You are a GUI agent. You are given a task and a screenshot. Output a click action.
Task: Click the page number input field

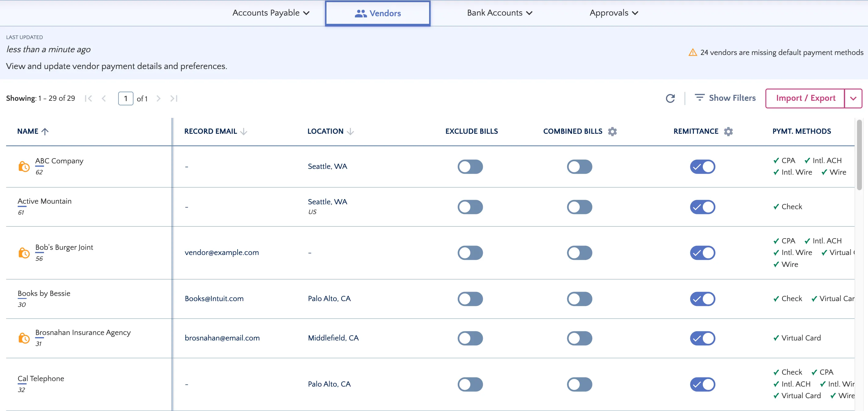pyautogui.click(x=126, y=98)
